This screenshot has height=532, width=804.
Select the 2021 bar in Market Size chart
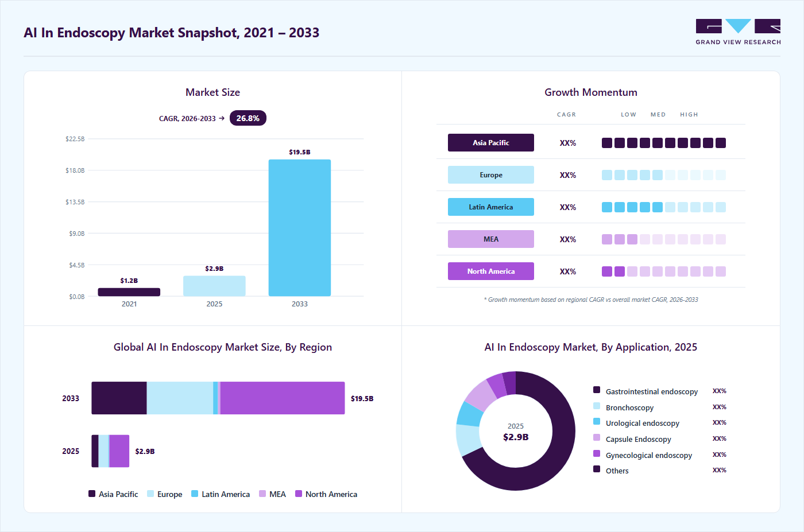(129, 292)
